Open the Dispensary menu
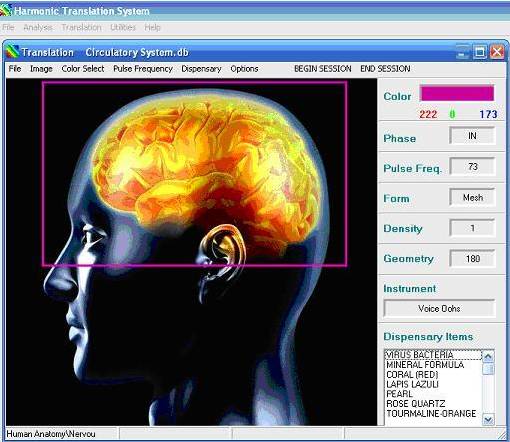Screen dimensions: 510x442 click(201, 69)
